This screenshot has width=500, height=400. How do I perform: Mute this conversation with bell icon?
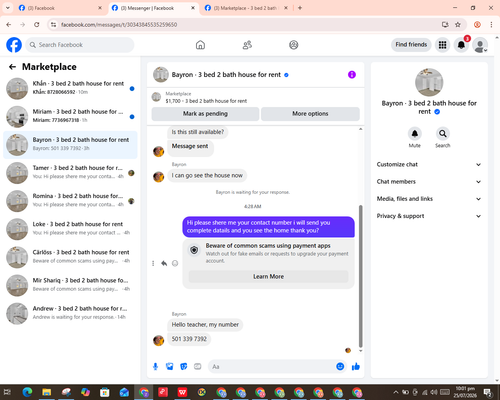tap(415, 134)
